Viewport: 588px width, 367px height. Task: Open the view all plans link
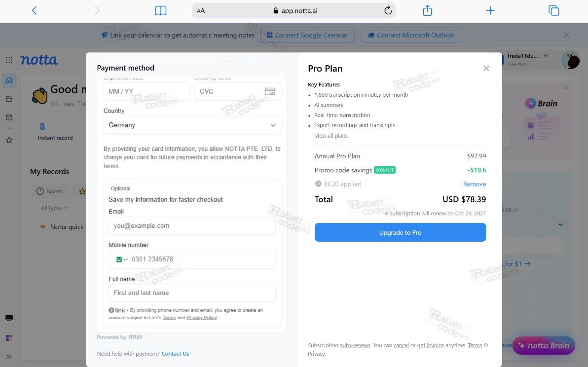pos(331,135)
